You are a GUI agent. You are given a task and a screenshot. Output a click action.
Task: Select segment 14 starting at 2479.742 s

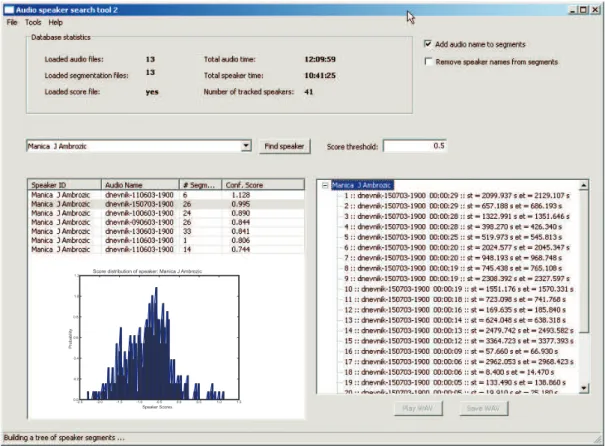[x=459, y=331]
